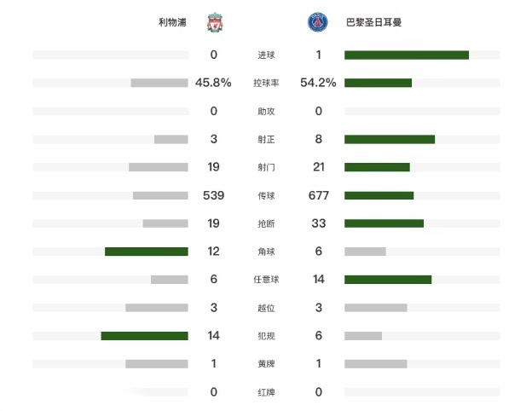Select the 抢断 stat label
532x411 pixels.
(x=266, y=223)
